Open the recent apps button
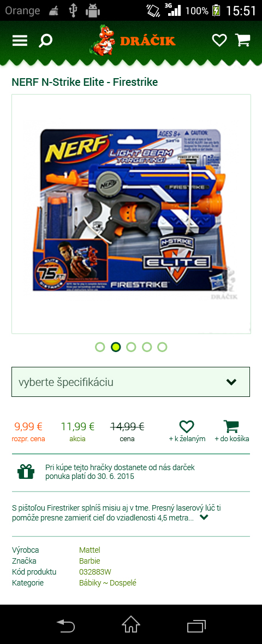Screen dimensions: 262x644 [x=196, y=625]
